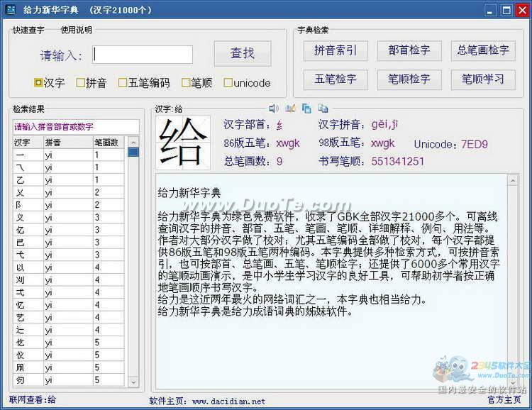The width and height of the screenshot is (532, 410).
Task: Select the 乙 row in results list
Action: (x=69, y=180)
